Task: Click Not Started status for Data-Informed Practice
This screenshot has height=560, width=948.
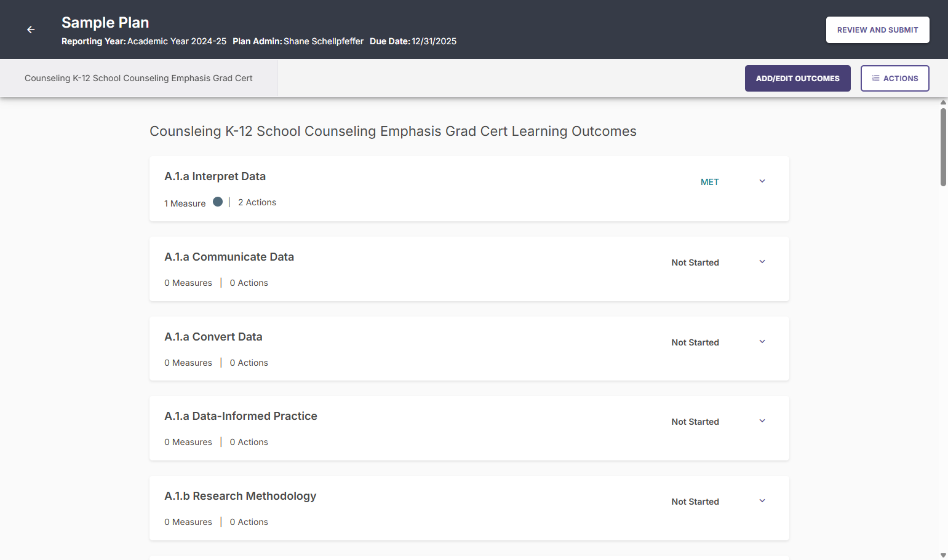Action: [695, 422]
